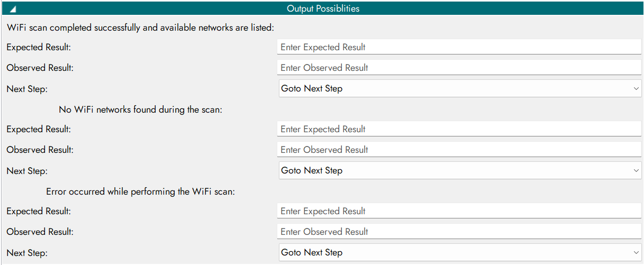Collapse the Output Possiblities section triangle
Screen dimensions: 644x265
[13, 9]
